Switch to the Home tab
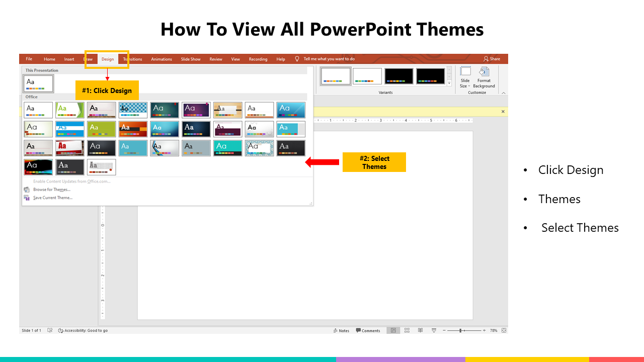The image size is (644, 362). click(49, 59)
